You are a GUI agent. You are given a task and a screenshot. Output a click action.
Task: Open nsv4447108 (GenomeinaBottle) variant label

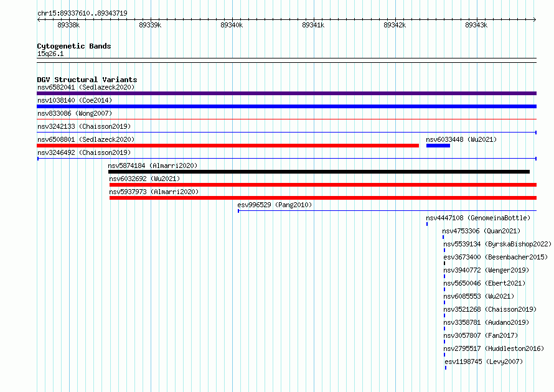click(478, 218)
